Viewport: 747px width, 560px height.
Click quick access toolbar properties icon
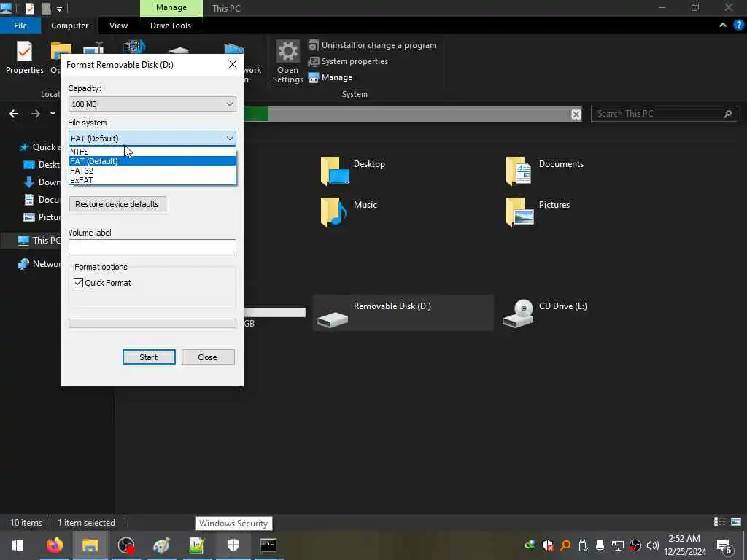(x=29, y=8)
